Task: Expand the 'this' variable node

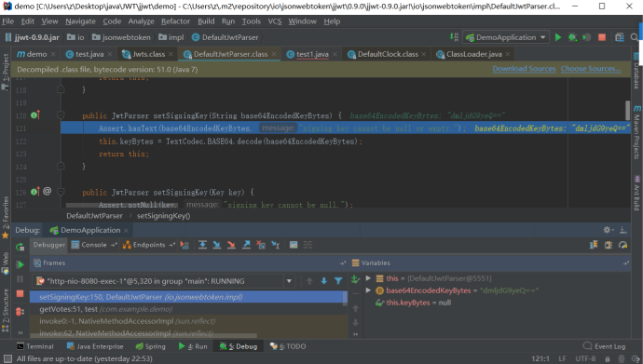Action: tap(368, 278)
